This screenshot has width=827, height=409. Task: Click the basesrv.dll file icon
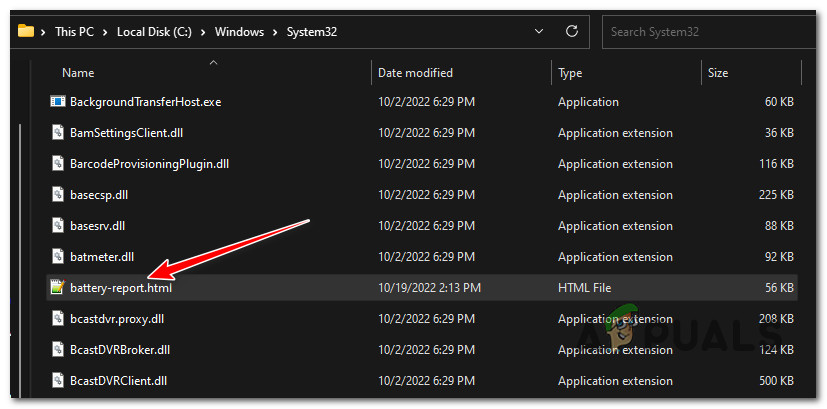pyautogui.click(x=57, y=226)
